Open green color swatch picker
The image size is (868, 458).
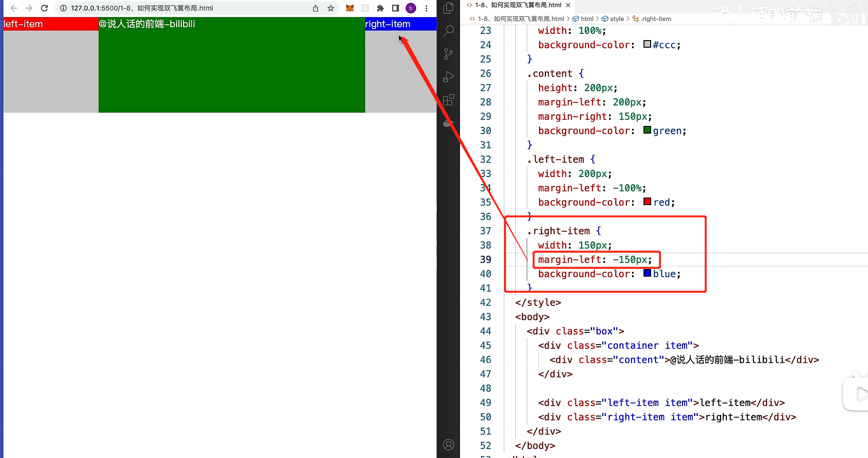coord(647,130)
